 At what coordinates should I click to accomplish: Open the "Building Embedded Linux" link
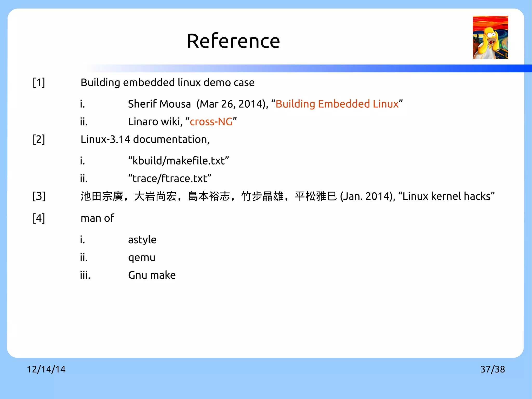[337, 104]
